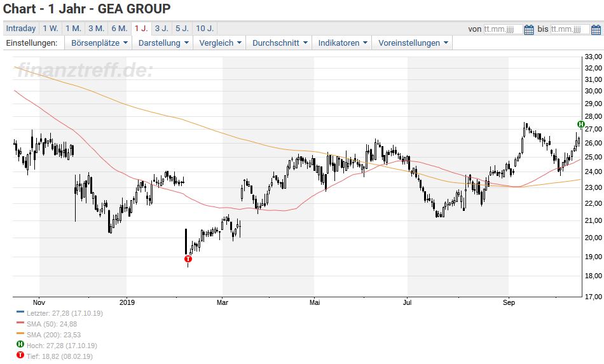Switch to the 10 J. range tab
This screenshot has width=604, height=364.
point(205,29)
